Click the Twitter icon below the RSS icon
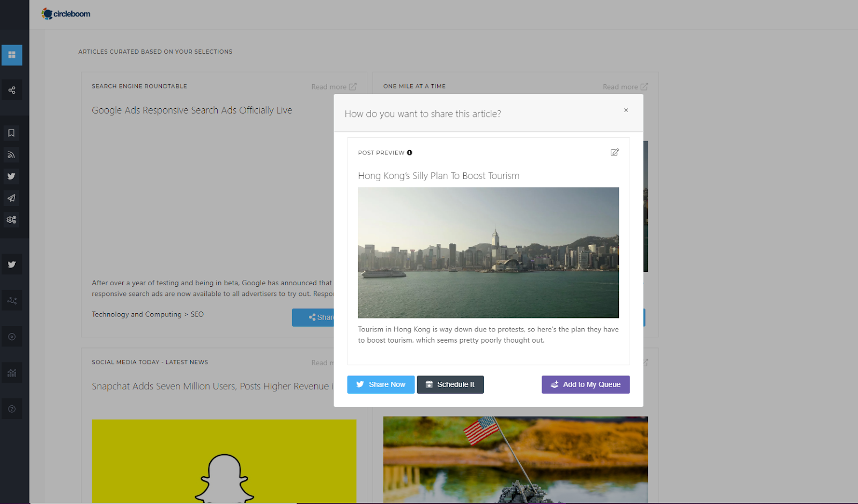 click(x=11, y=176)
